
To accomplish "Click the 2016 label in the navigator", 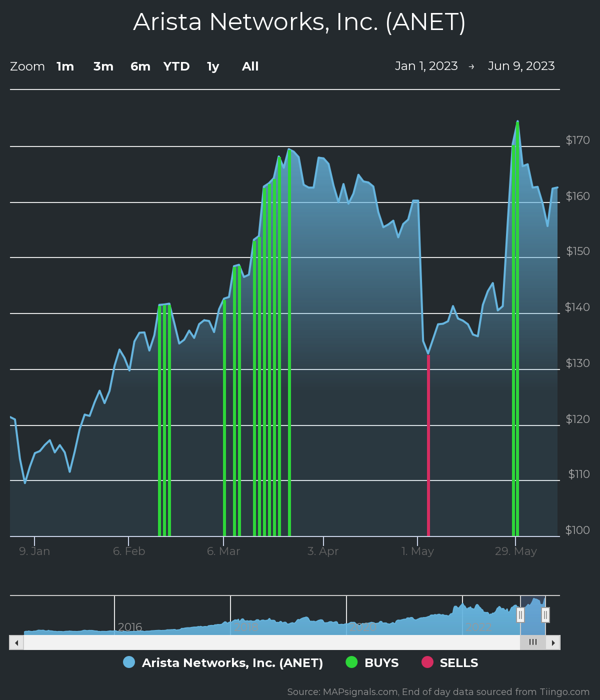I will pos(130,627).
